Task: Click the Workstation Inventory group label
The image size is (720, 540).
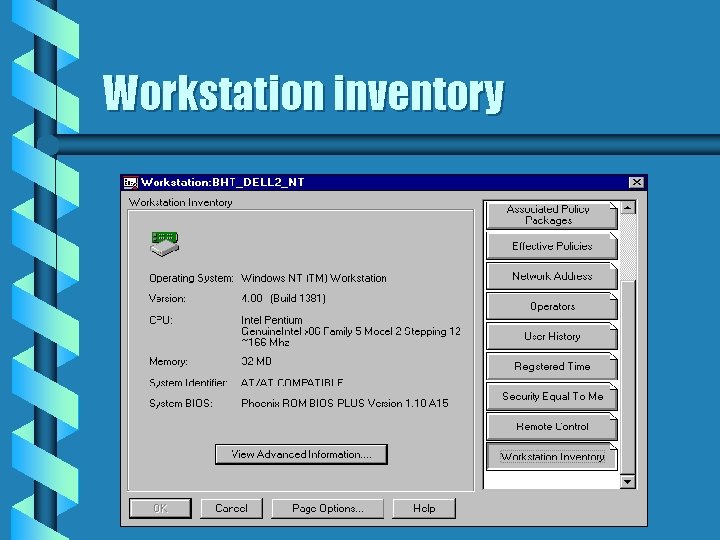Action: [180, 202]
